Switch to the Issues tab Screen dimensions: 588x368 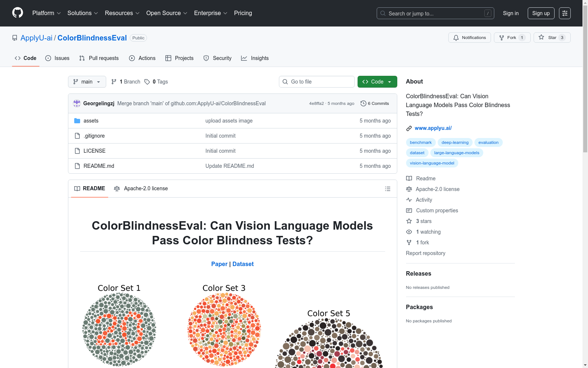[57, 58]
